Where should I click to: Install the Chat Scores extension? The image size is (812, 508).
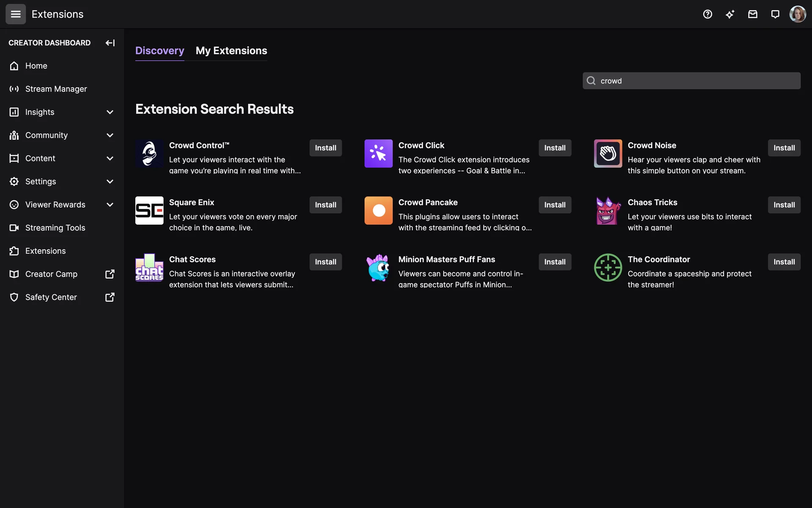325,262
